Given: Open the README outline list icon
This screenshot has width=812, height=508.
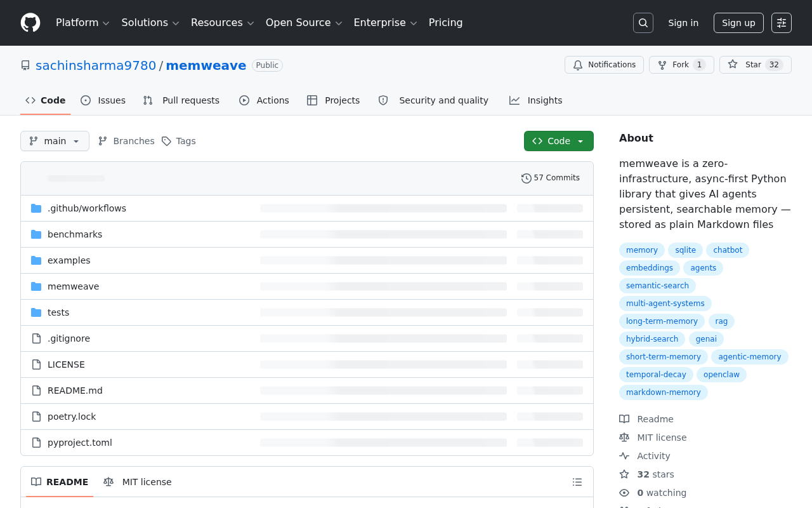Looking at the screenshot, I should (577, 482).
